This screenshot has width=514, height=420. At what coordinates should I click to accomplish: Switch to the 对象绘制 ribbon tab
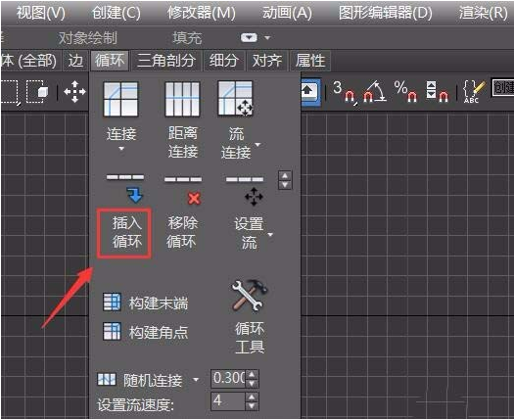tap(87, 38)
